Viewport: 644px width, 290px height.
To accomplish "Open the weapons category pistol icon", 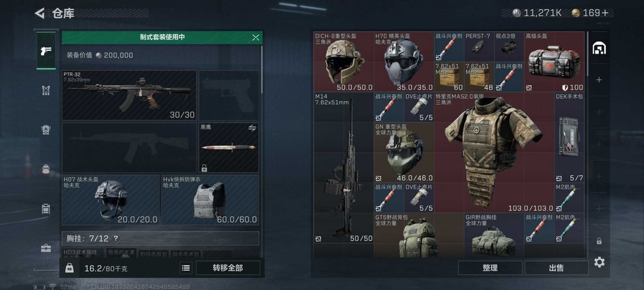I will [46, 51].
